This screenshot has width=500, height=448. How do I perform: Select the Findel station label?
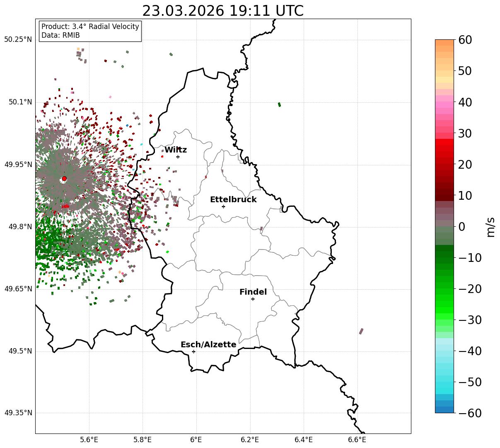[253, 292]
